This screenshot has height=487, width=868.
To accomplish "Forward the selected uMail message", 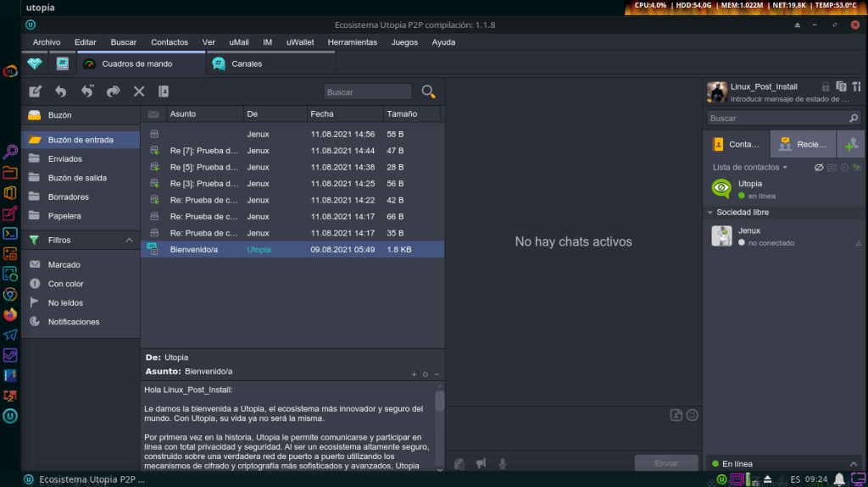I will pyautogui.click(x=113, y=91).
